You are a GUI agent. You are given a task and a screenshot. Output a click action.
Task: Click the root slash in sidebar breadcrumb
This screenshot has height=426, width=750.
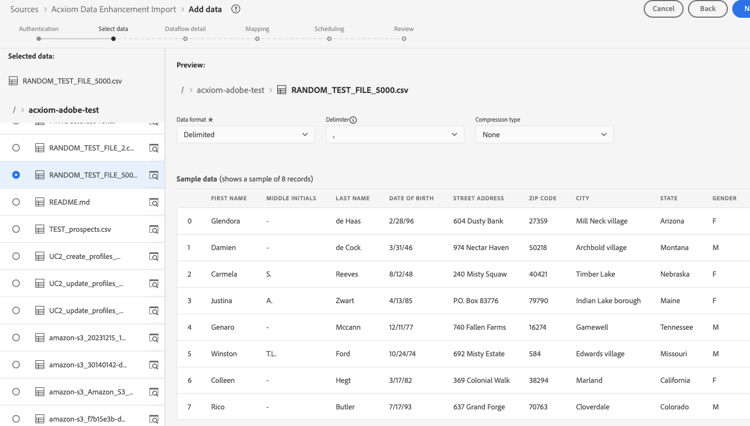click(14, 110)
